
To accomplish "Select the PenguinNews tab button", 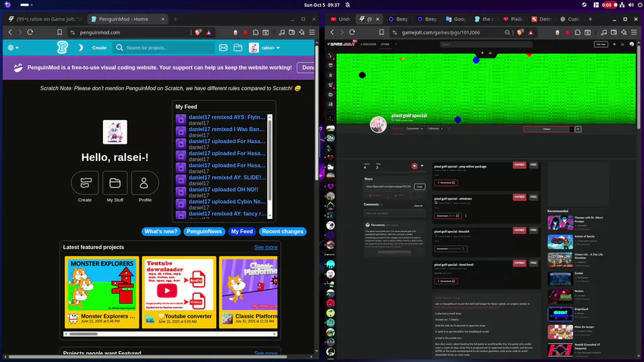I will click(204, 232).
